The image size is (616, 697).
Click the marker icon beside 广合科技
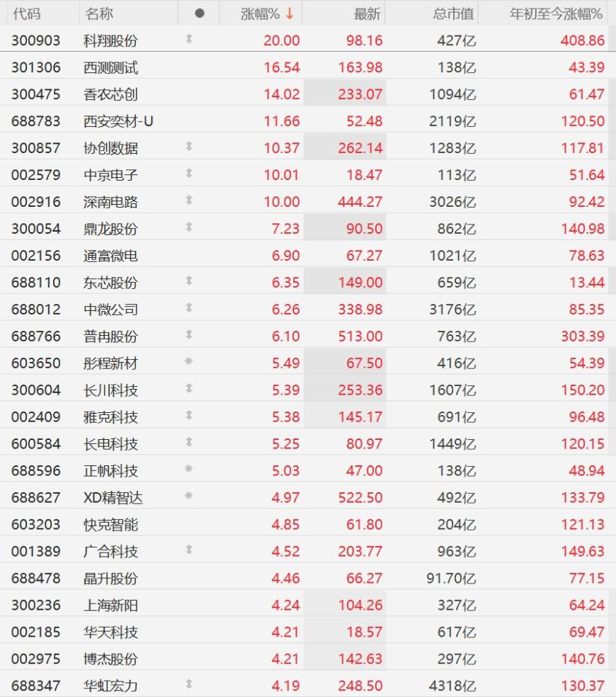tap(189, 550)
